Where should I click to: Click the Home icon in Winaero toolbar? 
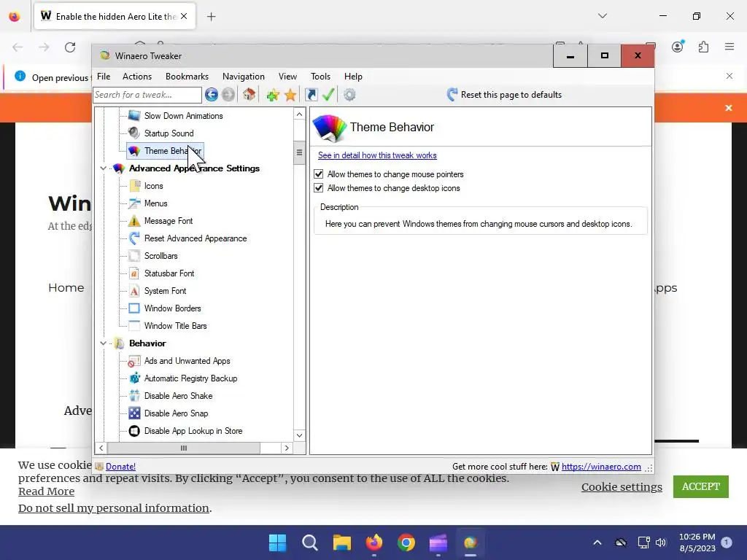coord(249,95)
